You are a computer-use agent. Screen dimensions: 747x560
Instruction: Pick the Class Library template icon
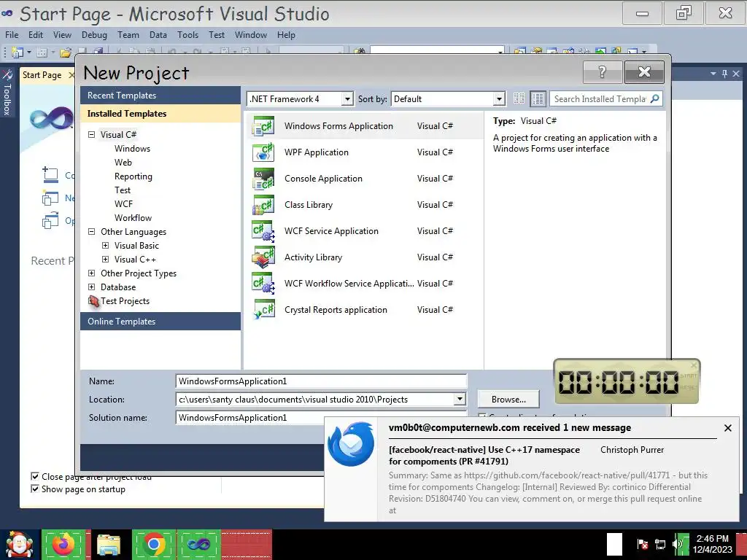tap(263, 205)
